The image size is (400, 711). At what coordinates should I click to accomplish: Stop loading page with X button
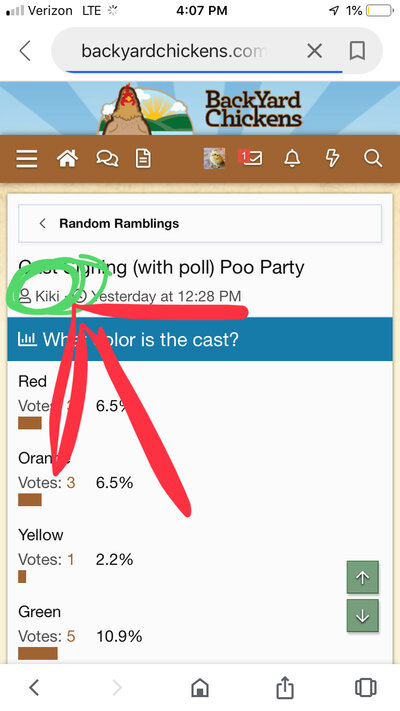(x=314, y=51)
